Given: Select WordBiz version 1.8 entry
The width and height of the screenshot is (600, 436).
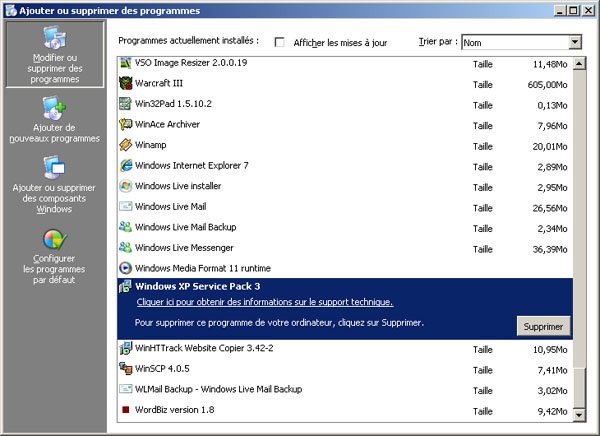Looking at the screenshot, I should point(174,410).
